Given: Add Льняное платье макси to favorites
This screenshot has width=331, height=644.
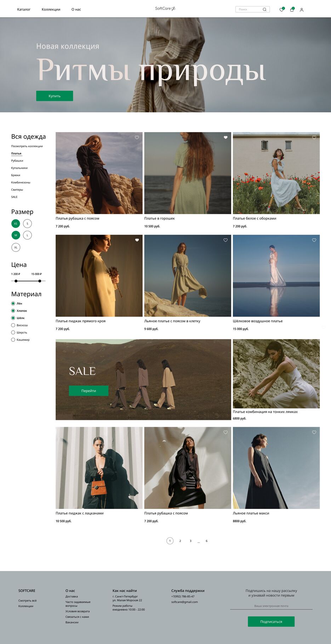Looking at the screenshot, I should [314, 432].
